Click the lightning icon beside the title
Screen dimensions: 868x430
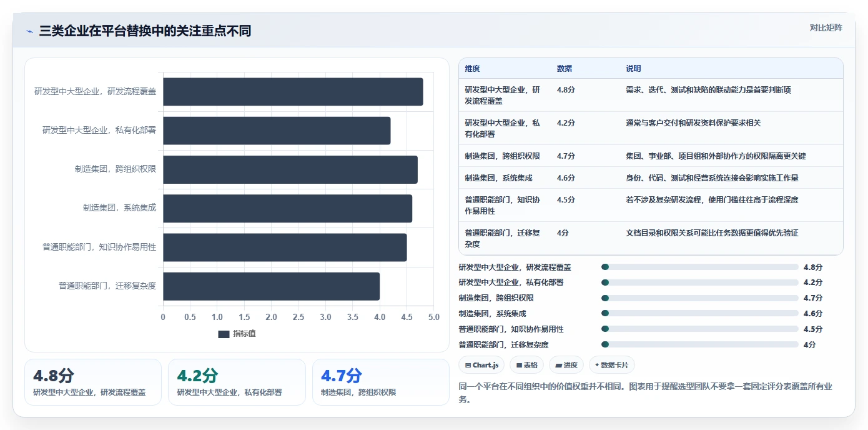tap(29, 31)
